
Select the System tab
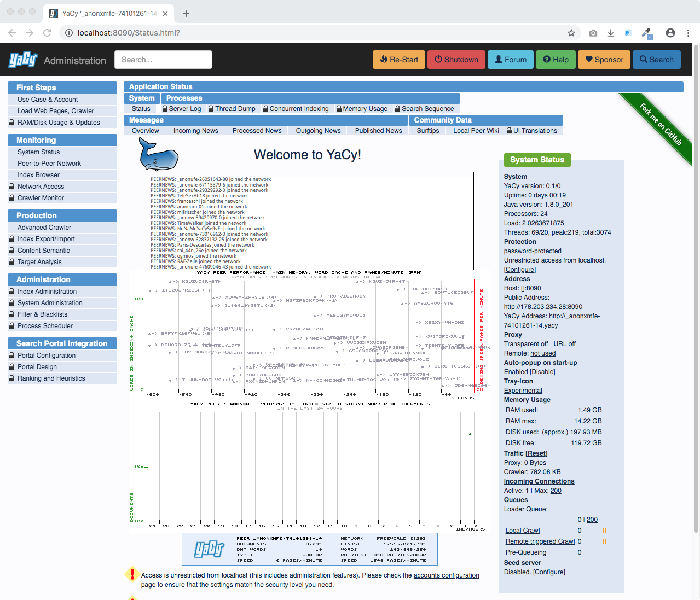pyautogui.click(x=142, y=98)
